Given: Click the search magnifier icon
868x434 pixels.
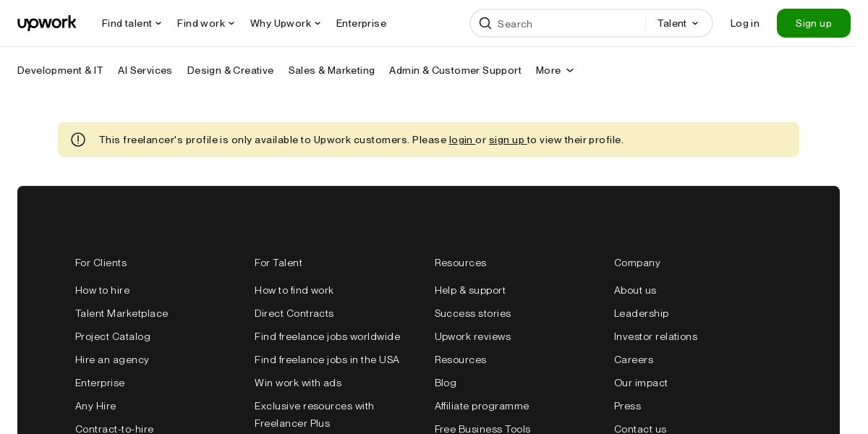Looking at the screenshot, I should coord(485,23).
